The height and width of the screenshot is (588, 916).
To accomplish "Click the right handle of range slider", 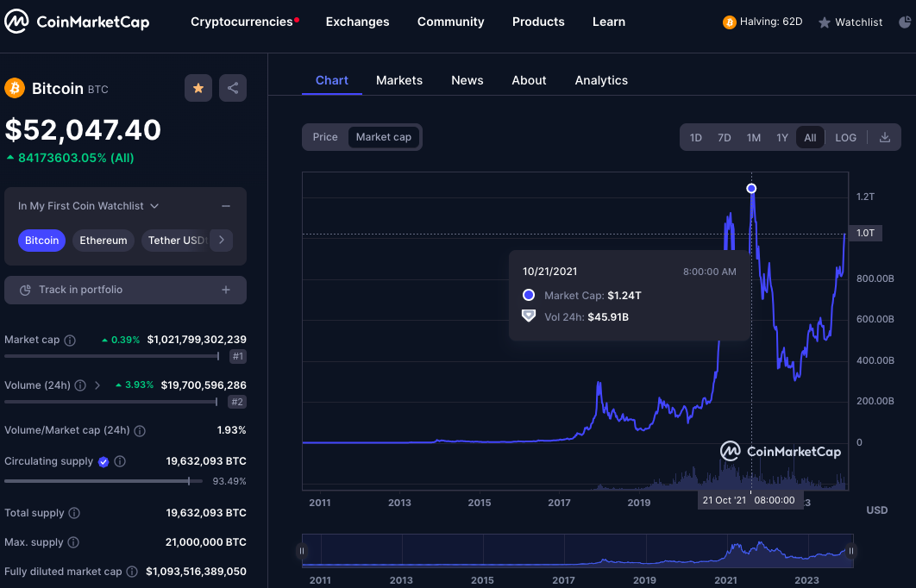I will pyautogui.click(x=851, y=551).
